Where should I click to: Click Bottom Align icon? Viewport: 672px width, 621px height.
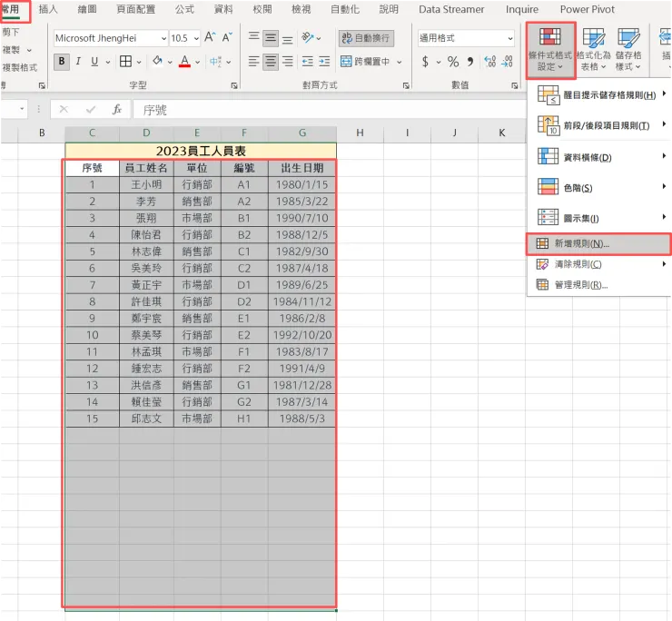coord(288,39)
